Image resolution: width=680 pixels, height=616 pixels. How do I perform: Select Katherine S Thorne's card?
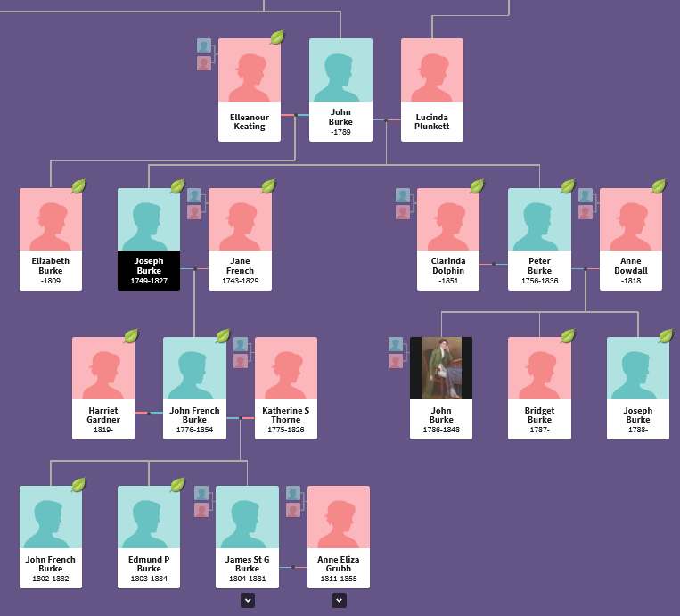[286, 388]
